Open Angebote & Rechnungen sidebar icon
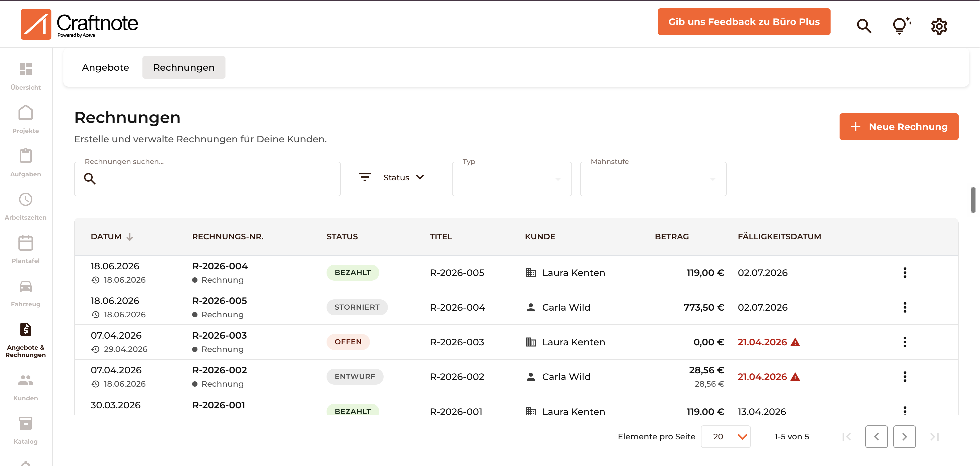 (25, 329)
